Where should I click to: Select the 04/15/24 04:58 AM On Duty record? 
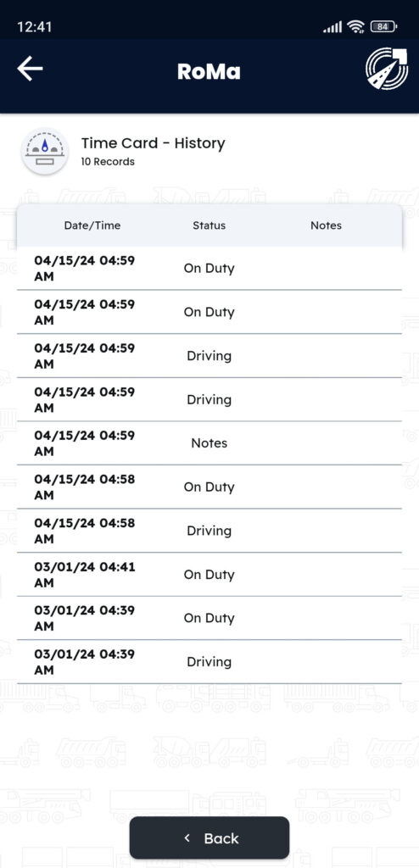tap(209, 487)
